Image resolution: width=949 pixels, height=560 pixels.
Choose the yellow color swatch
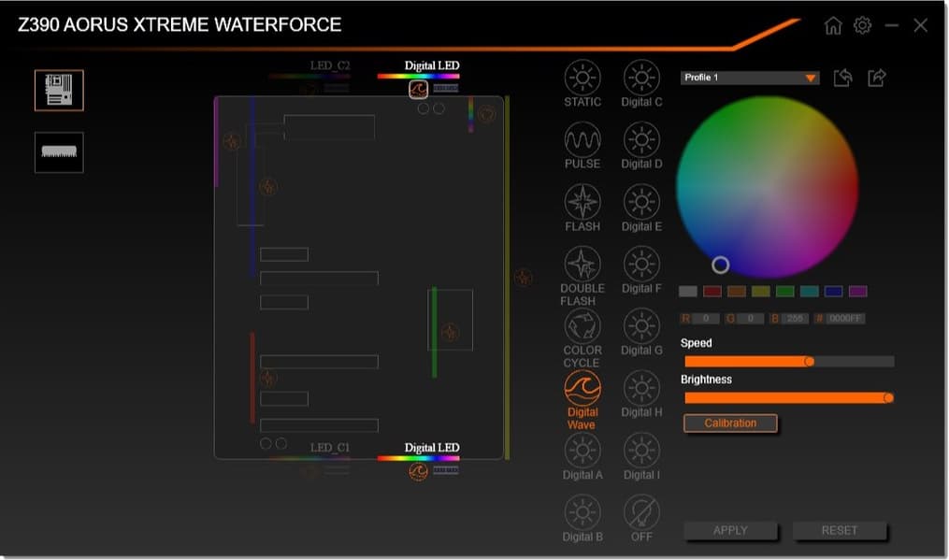click(x=761, y=291)
